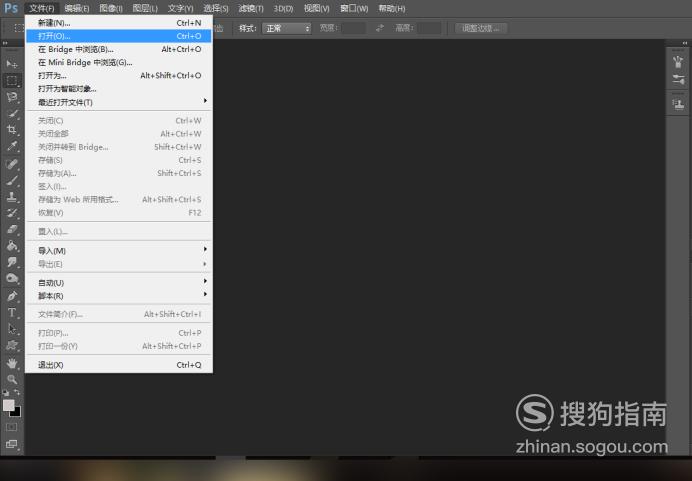Choose 在 Bridge 中浏览(B)...
Viewport: 692px width, 481px height.
click(119, 49)
